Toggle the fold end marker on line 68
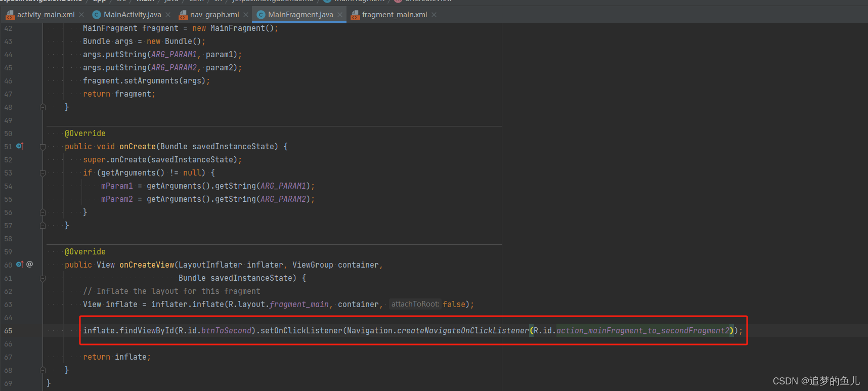The width and height of the screenshot is (868, 391). pyautogui.click(x=42, y=370)
